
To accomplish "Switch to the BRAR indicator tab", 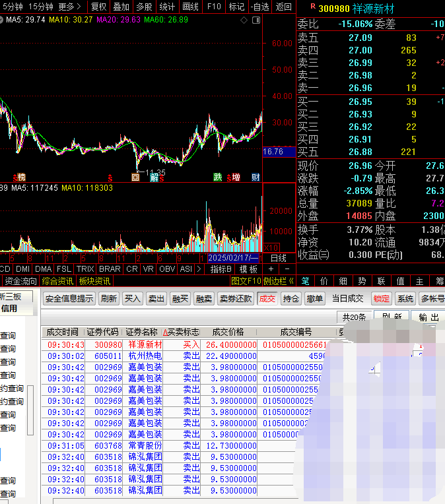I will pos(110,268).
